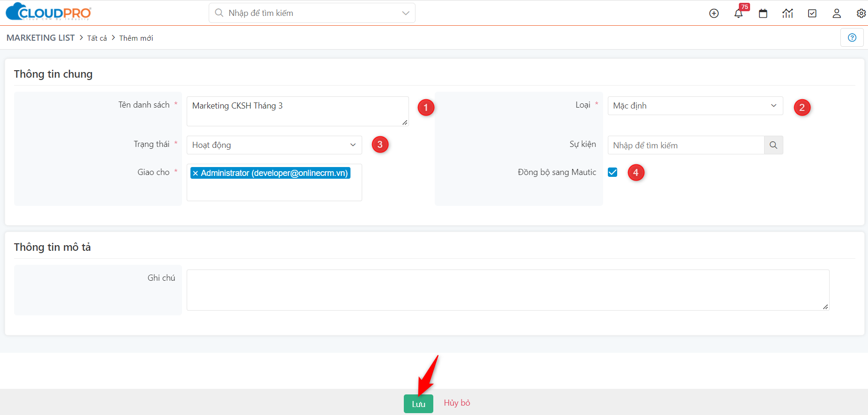The image size is (868, 415).
Task: Open the user profile icon
Action: (x=837, y=13)
